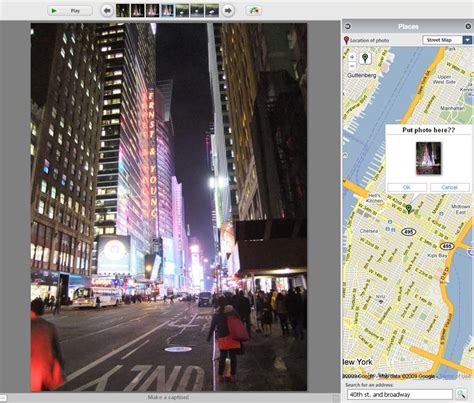This screenshot has height=403, width=474.
Task: Click the Hell's Kitchen map label
Action: [375, 198]
